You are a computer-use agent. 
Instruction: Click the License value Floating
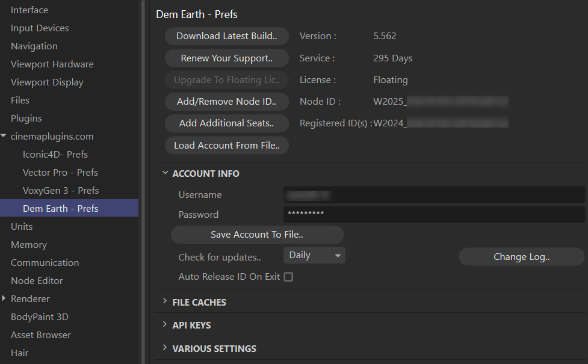[x=391, y=80]
